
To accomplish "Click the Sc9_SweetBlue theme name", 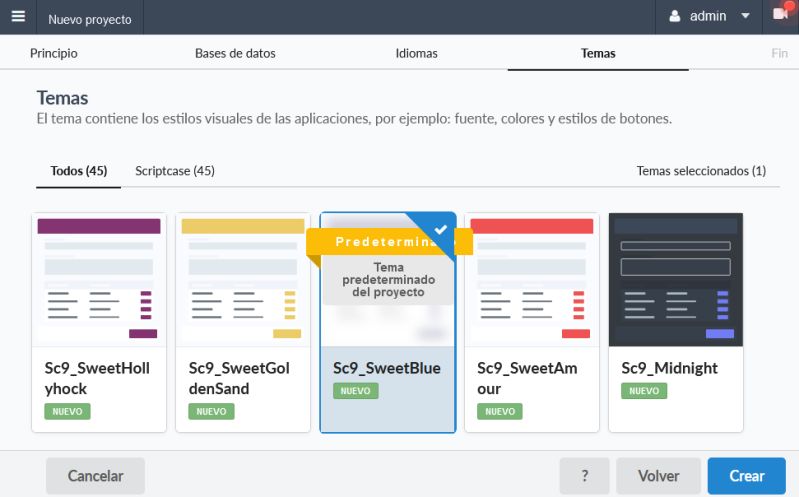I will [387, 368].
